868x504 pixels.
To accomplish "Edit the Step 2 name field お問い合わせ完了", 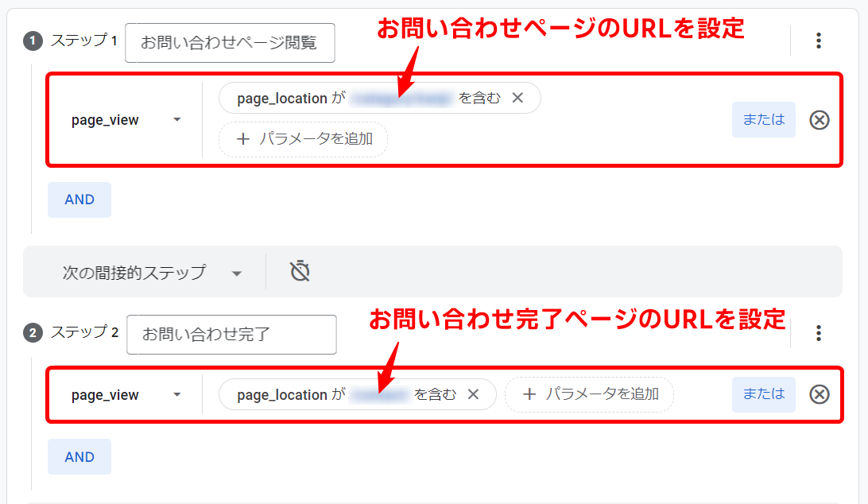I will pyautogui.click(x=231, y=335).
